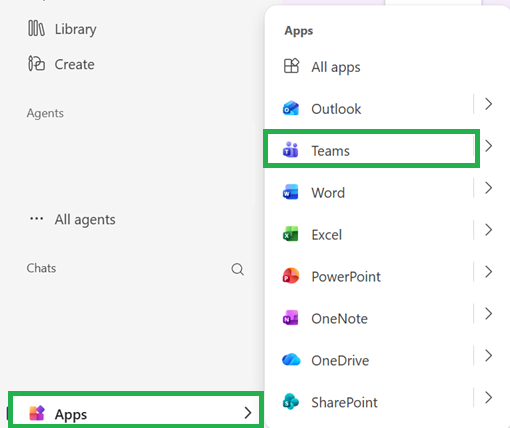Open OneDrive from the Apps list
The width and height of the screenshot is (510, 428).
pos(369,360)
